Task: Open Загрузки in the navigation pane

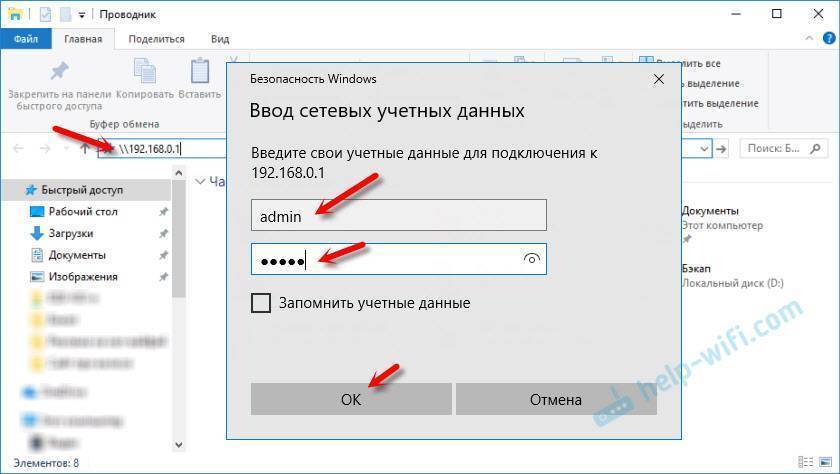Action: [71, 234]
